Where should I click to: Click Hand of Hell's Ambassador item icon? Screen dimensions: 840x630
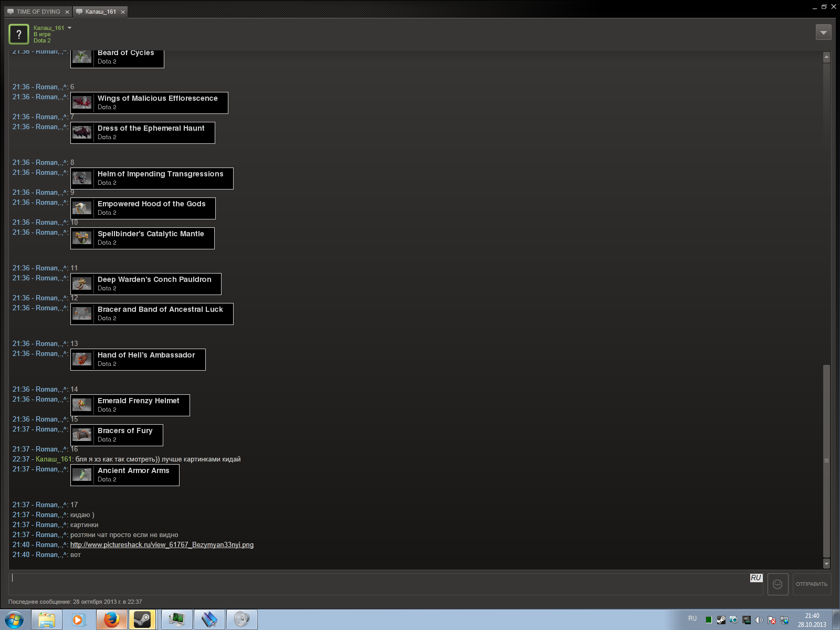pyautogui.click(x=82, y=359)
